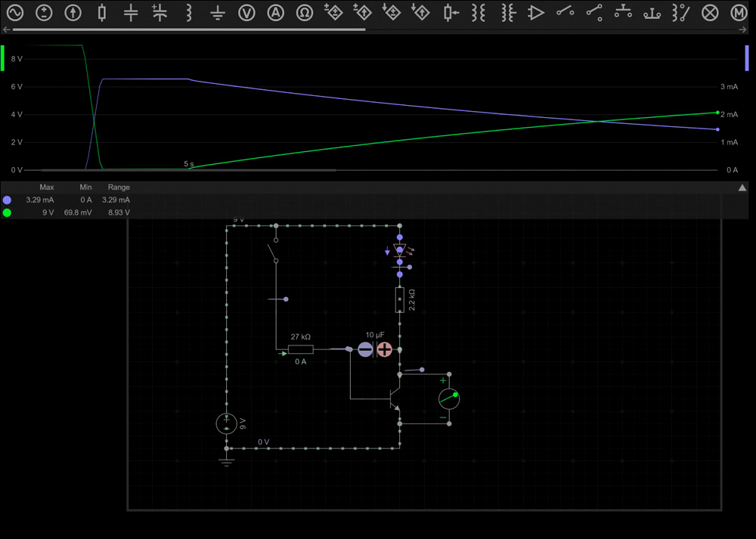This screenshot has height=539, width=756.
Task: Choose the op-amp component icon
Action: pyautogui.click(x=536, y=13)
